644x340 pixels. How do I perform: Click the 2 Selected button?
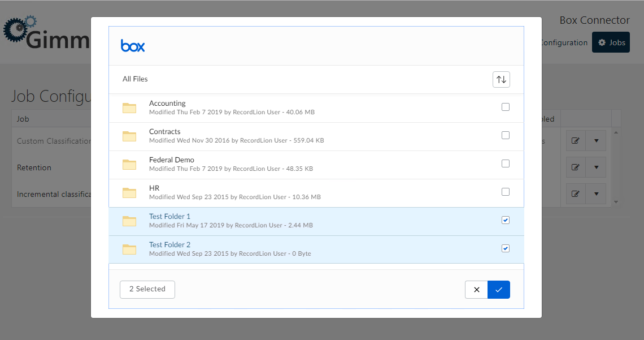pyautogui.click(x=147, y=289)
